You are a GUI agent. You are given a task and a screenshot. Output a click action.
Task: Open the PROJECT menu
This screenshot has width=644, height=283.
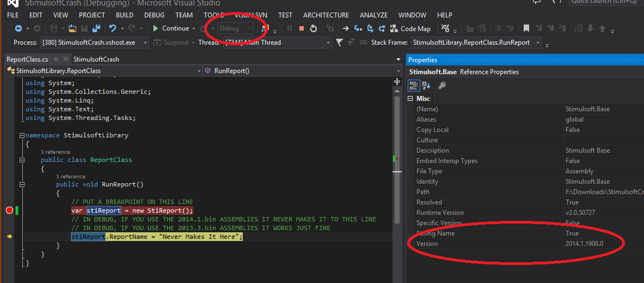click(x=92, y=15)
